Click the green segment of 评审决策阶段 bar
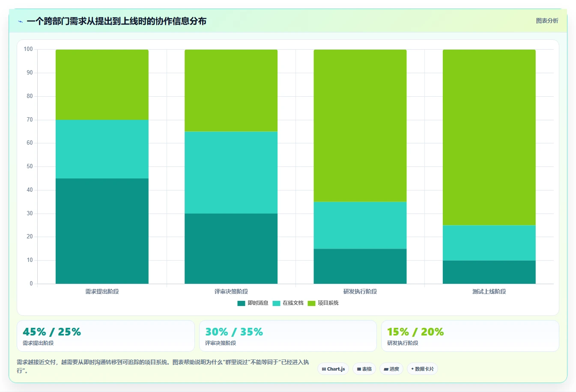 tap(231, 90)
